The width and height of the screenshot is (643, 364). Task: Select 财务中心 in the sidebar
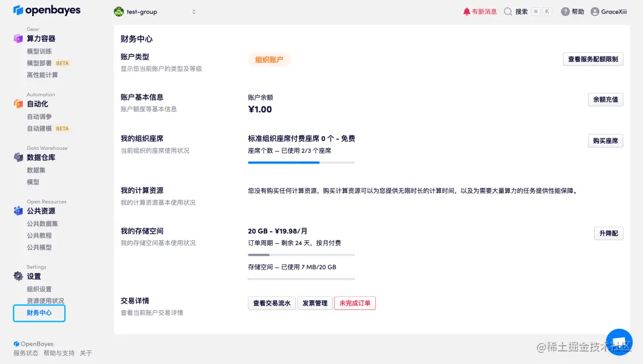39,313
